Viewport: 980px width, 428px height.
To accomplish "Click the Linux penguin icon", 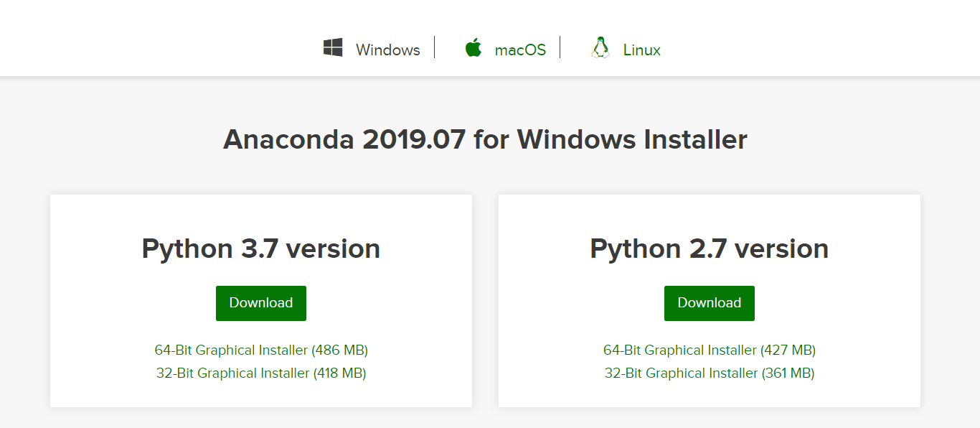I will pyautogui.click(x=600, y=48).
